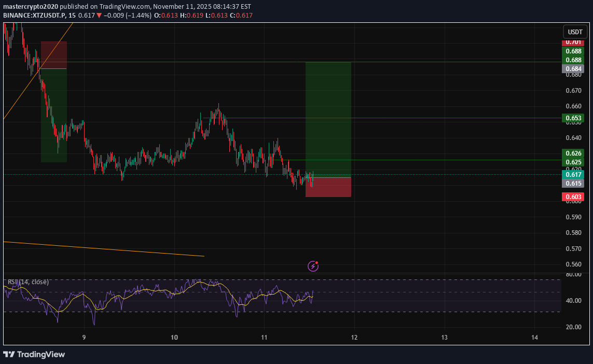
Task: Click the TradingView logo in bottom left
Action: (34, 355)
